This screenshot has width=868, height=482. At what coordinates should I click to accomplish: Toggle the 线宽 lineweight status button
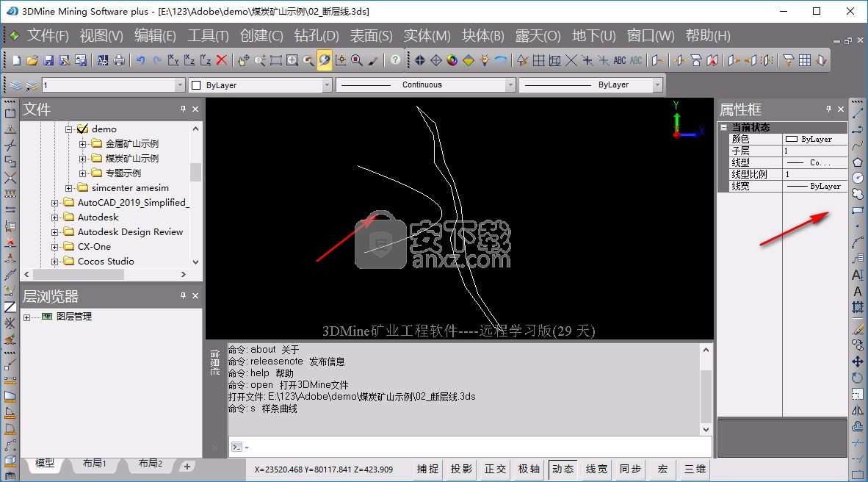[x=597, y=470]
